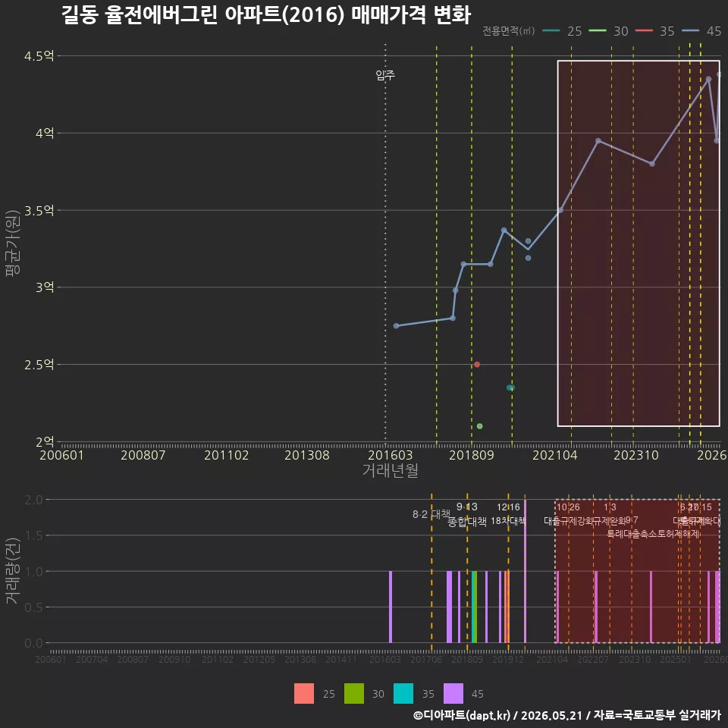Image resolution: width=728 pixels, height=728 pixels.
Task: Click the first 45㎡ data point near 2.75억
Action: [x=396, y=326]
